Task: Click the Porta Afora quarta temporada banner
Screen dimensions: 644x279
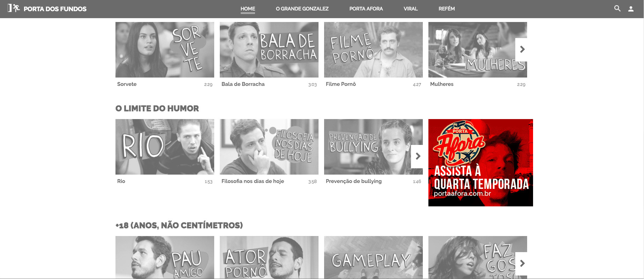Action: point(480,163)
